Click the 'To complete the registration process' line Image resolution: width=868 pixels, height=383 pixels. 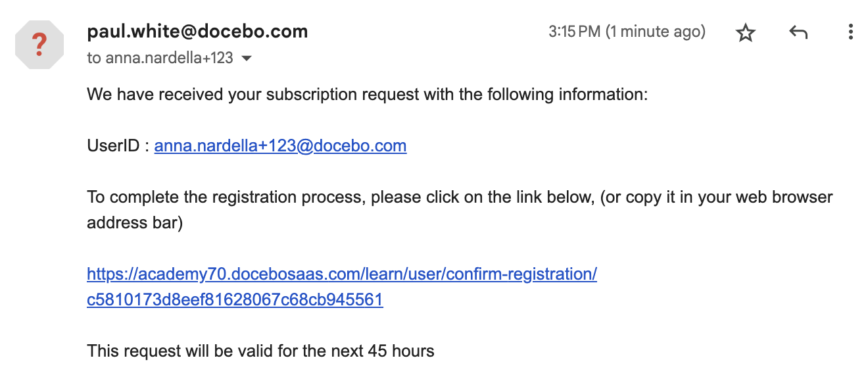[460, 197]
